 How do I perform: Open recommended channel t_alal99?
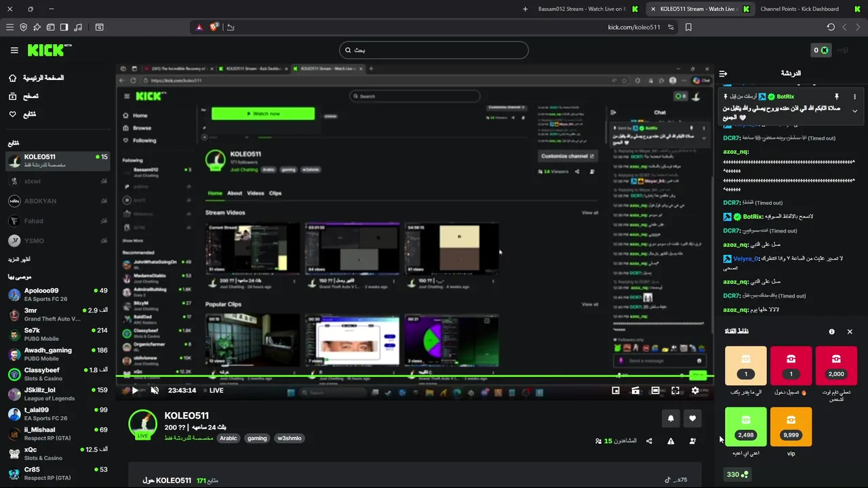pyautogui.click(x=58, y=413)
